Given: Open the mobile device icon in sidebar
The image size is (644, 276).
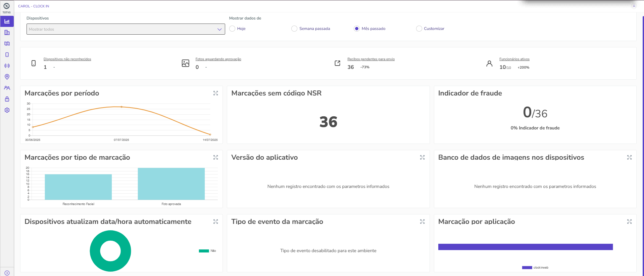Looking at the screenshot, I should (7, 55).
